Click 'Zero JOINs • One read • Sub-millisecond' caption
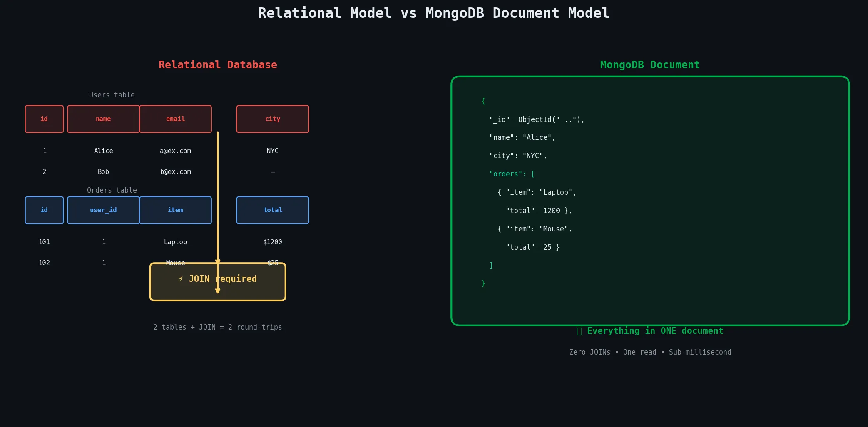Viewport: 868px width, 427px height. coord(650,352)
